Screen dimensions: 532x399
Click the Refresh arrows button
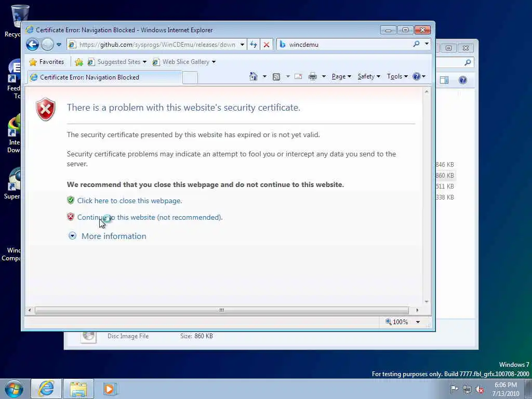(254, 45)
